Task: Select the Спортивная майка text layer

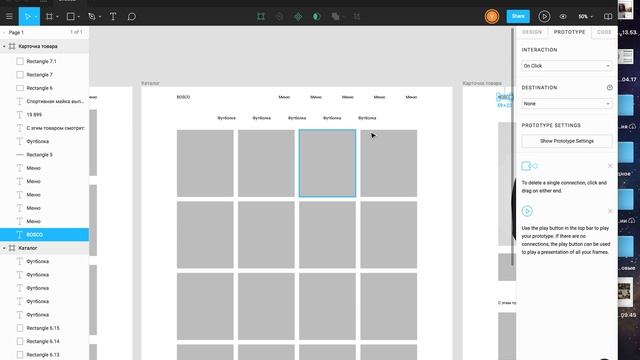Action: click(44, 101)
